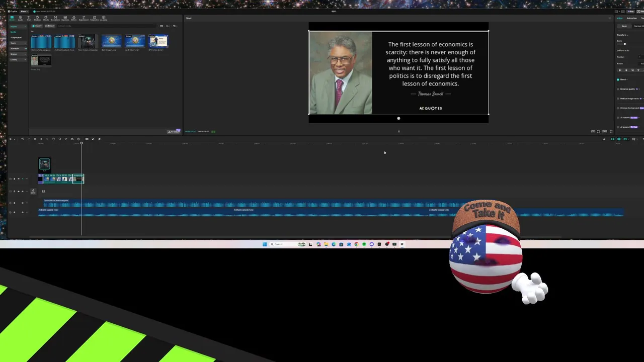Switch to the Animation properties tab

(x=631, y=18)
